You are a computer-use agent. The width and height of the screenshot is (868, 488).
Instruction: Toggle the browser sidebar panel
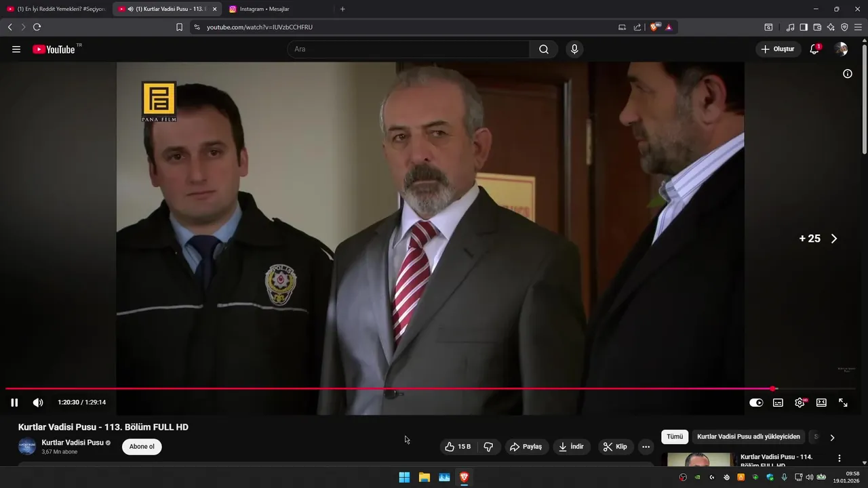pos(804,27)
